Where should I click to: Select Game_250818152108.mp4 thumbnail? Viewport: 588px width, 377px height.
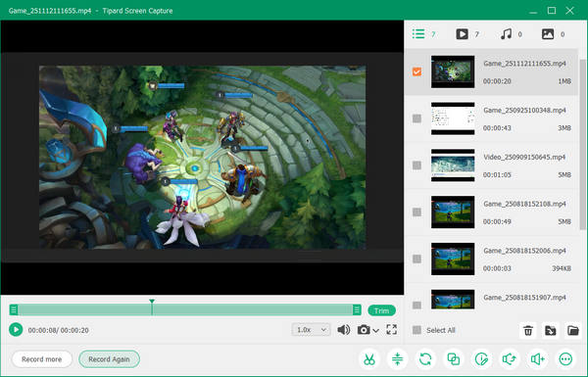tap(453, 212)
